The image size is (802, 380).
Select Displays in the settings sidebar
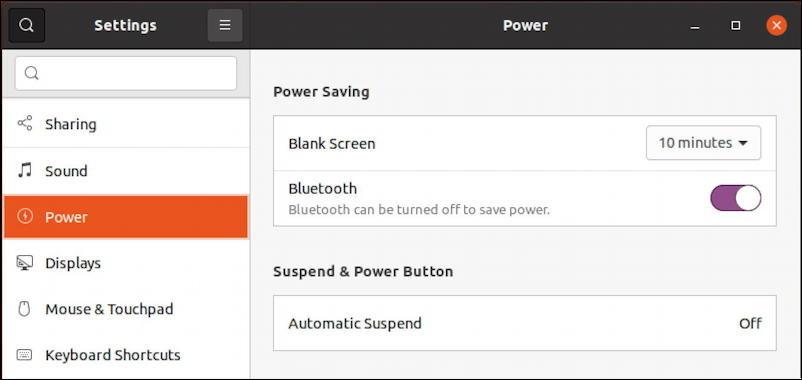pos(126,263)
